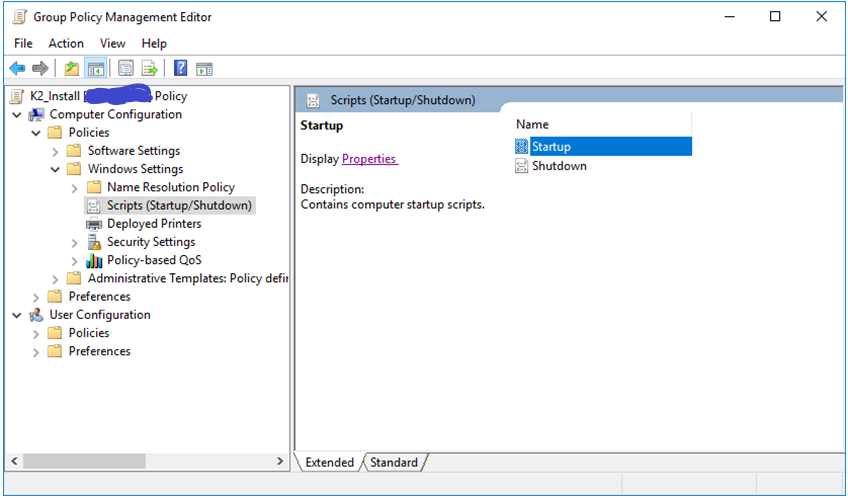Click the Startup script icon in list
This screenshot has height=498, width=848.
(521, 147)
